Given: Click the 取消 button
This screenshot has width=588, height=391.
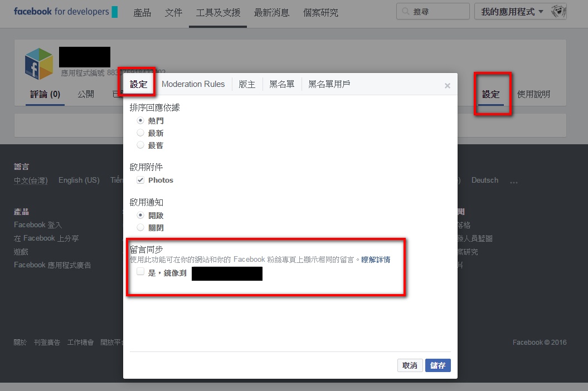Looking at the screenshot, I should [x=410, y=365].
